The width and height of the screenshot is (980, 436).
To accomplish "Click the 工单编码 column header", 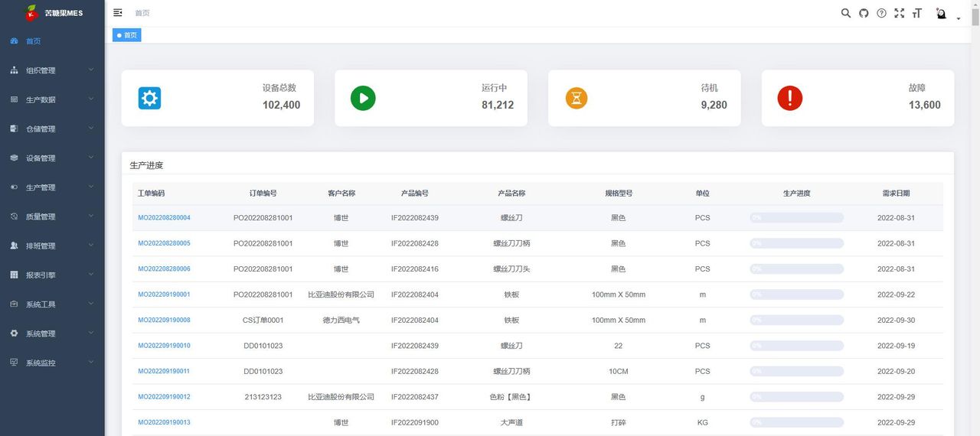I will pos(151,194).
